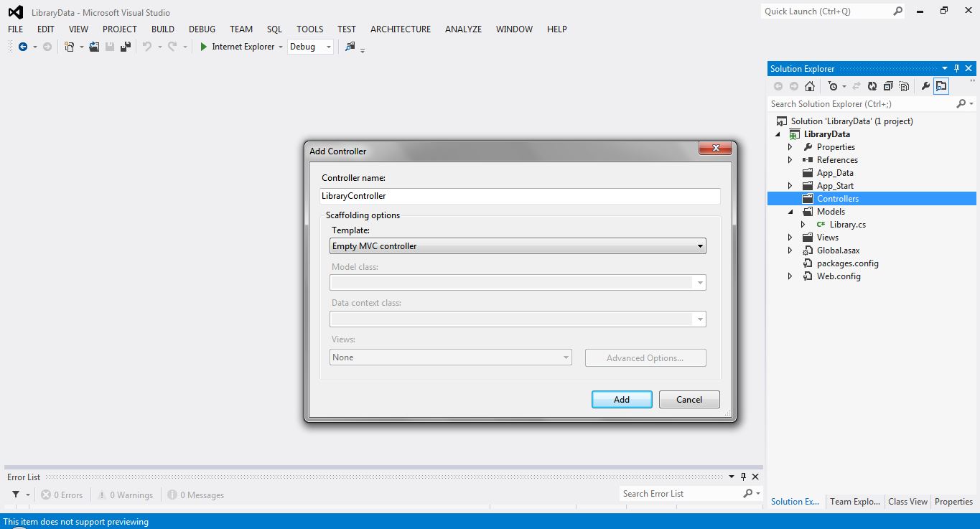Open the Navigate Backward history dropdown arrow
This screenshot has height=529, width=980.
click(x=34, y=47)
